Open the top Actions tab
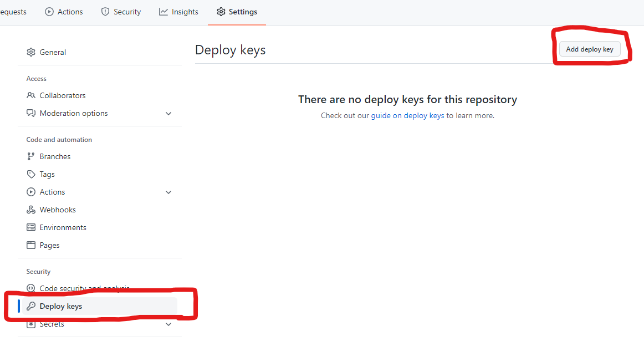 (x=64, y=12)
